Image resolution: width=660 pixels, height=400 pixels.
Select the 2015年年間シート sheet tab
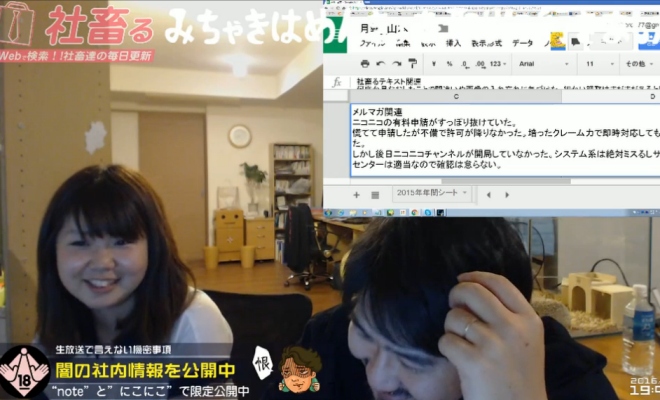(x=432, y=194)
